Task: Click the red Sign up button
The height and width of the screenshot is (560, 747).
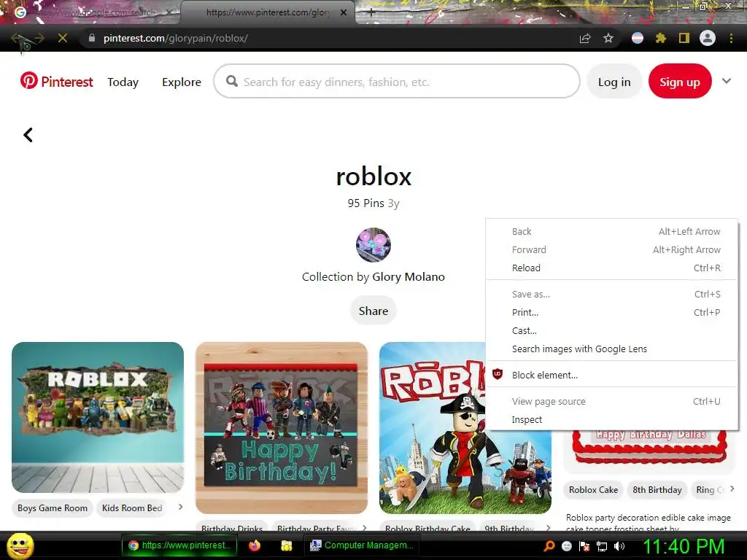Action: pos(680,82)
